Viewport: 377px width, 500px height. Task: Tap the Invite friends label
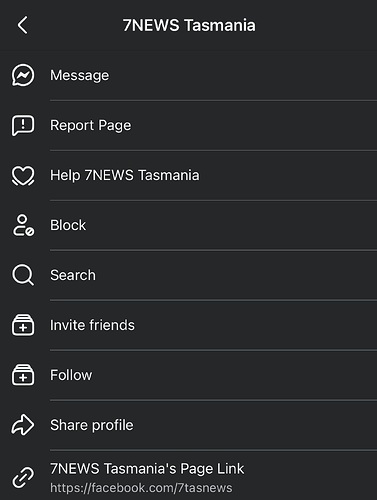tap(92, 325)
